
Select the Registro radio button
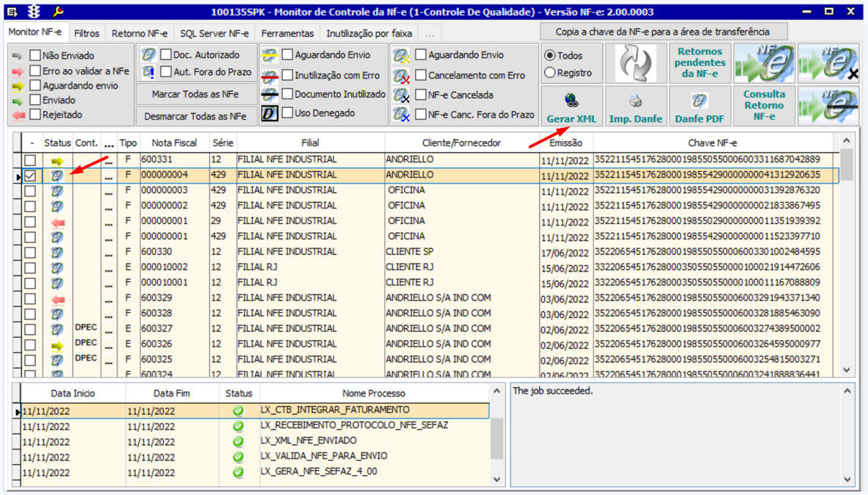click(x=549, y=73)
